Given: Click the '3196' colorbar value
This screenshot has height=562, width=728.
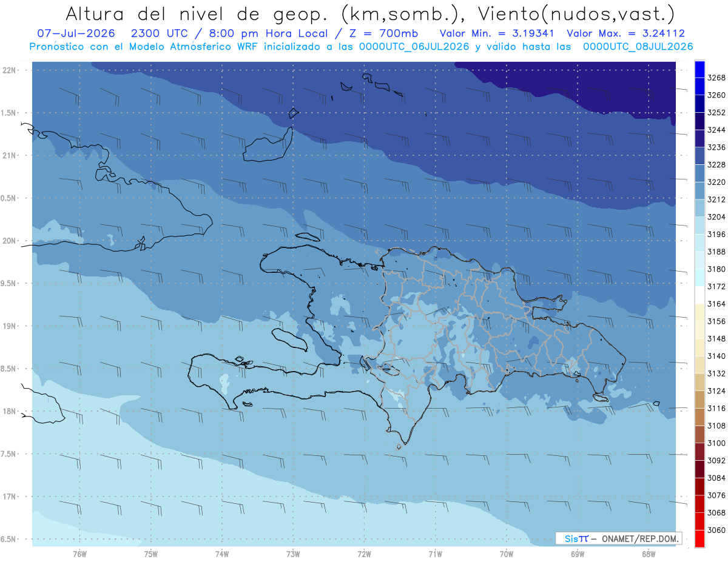Looking at the screenshot, I should click(x=716, y=234).
